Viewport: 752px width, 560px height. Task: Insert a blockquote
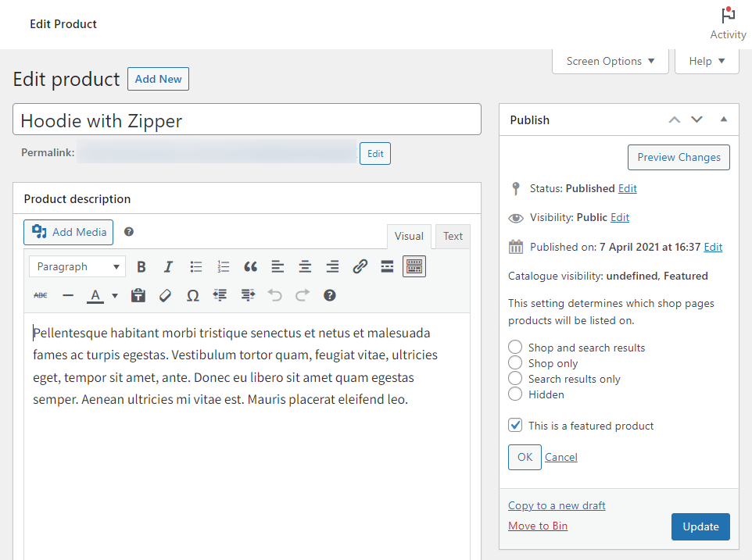250,266
